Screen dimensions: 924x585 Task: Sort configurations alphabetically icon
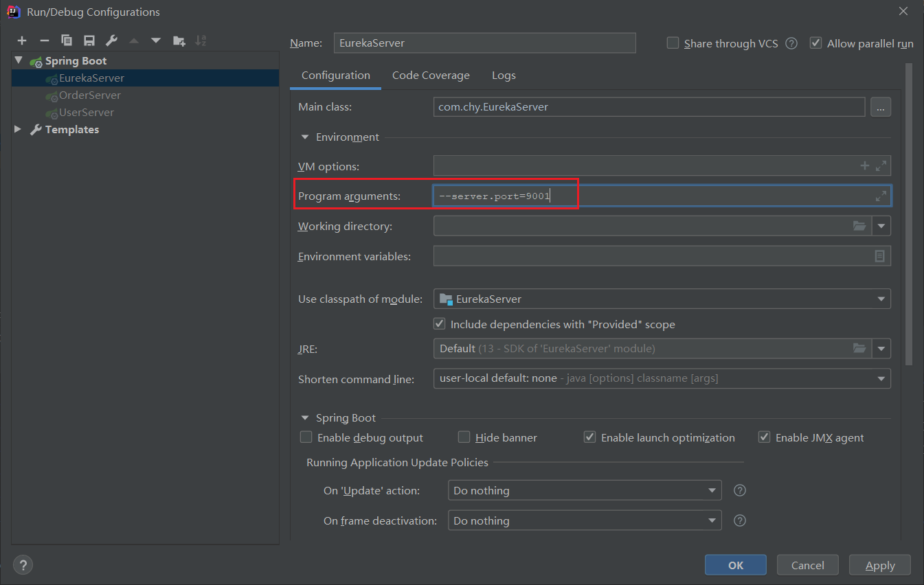point(201,41)
